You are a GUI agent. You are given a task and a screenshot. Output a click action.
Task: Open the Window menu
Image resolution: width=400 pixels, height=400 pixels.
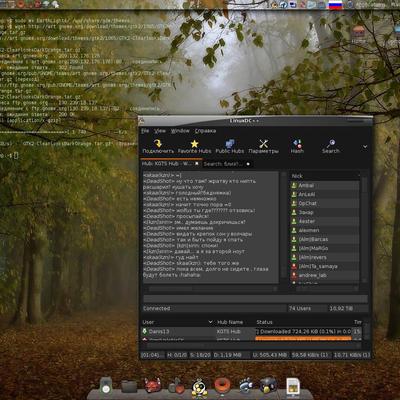[x=180, y=131]
